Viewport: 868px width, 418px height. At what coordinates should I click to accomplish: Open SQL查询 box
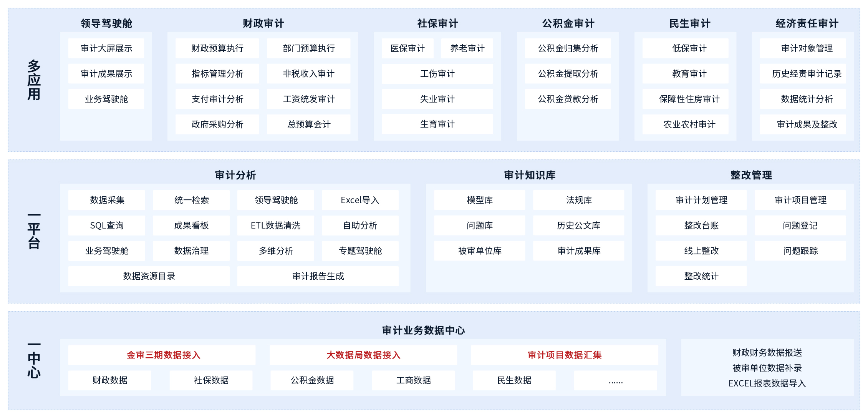pos(107,226)
